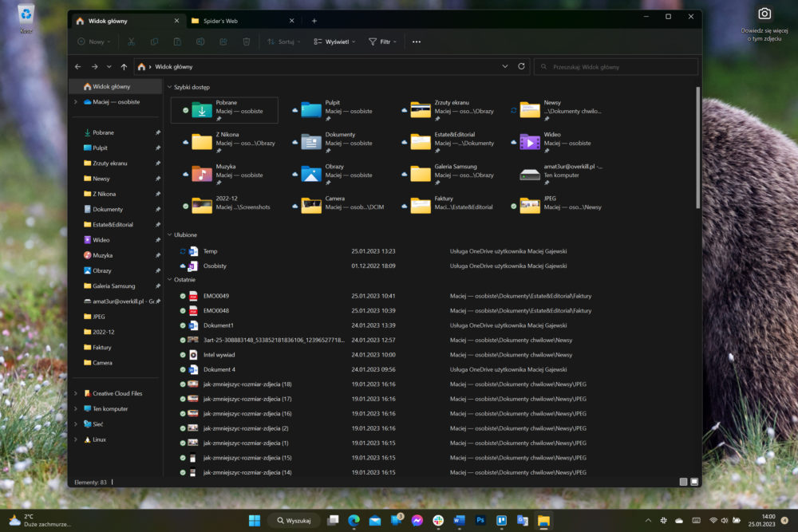Image resolution: width=798 pixels, height=532 pixels.
Task: Click the vertical scrollbar in file pane
Action: coord(697,148)
